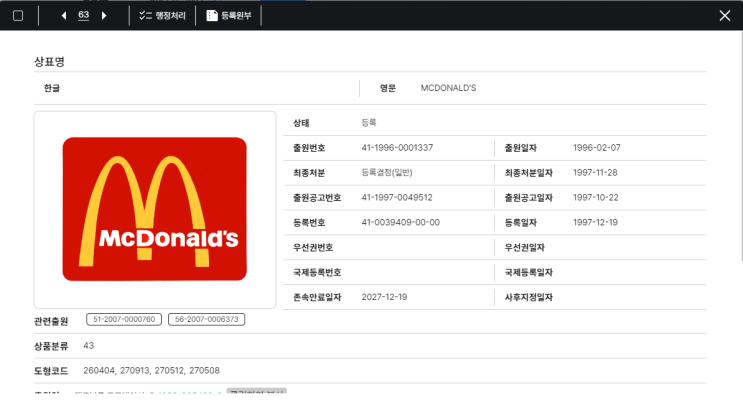Click the vertical scrollbar on the right
743x402 pixels.
point(741,145)
